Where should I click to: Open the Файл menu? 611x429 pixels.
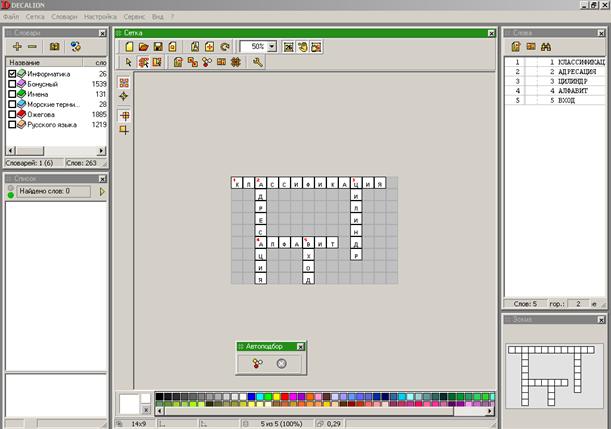(x=11, y=18)
